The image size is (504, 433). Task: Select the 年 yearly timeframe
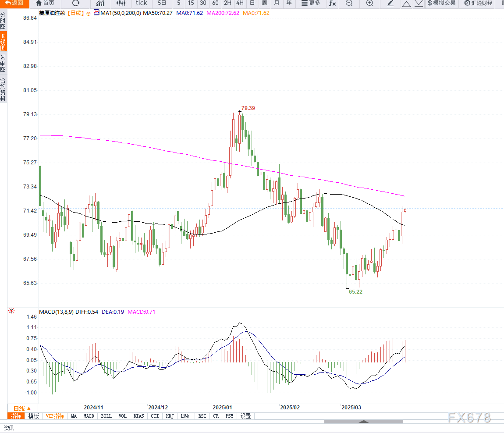[289, 3]
